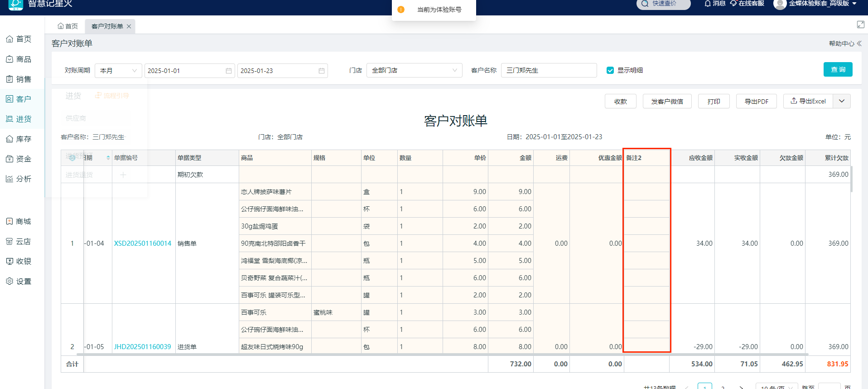Click the 查询 button

click(x=838, y=69)
